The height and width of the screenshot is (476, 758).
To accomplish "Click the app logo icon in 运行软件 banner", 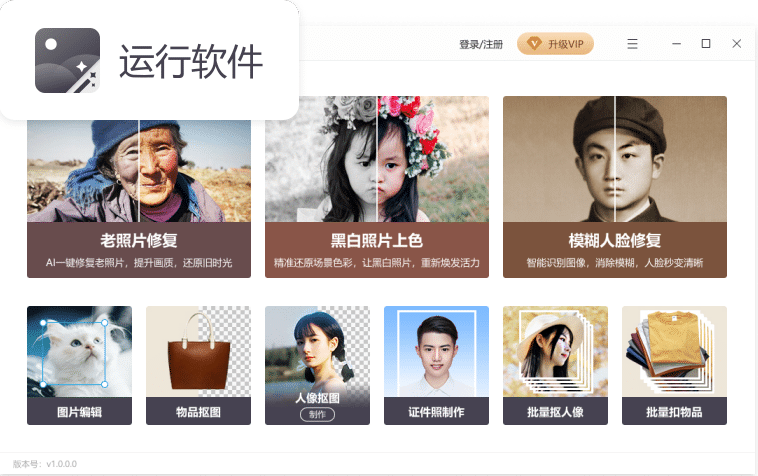I will pyautogui.click(x=68, y=60).
